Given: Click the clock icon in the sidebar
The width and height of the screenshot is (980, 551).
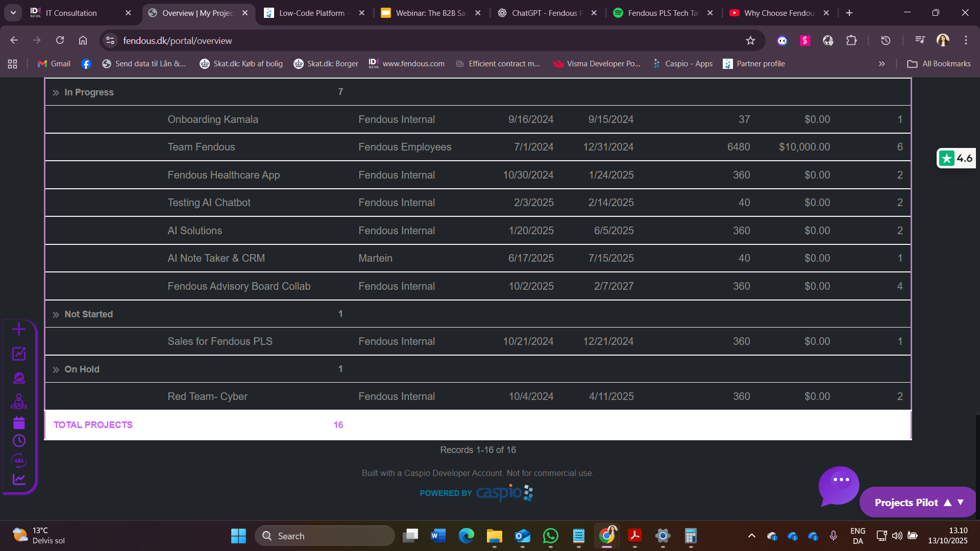Looking at the screenshot, I should click(19, 441).
